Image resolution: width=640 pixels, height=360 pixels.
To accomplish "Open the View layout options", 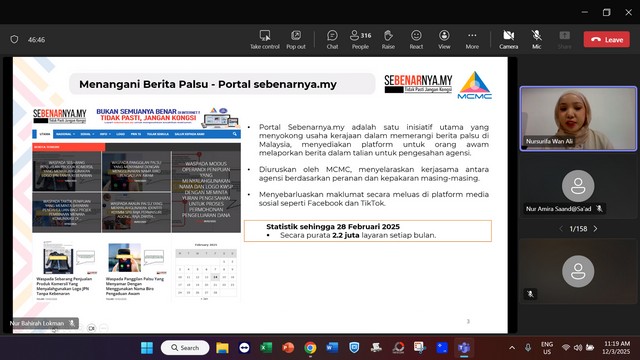I will 444,40.
